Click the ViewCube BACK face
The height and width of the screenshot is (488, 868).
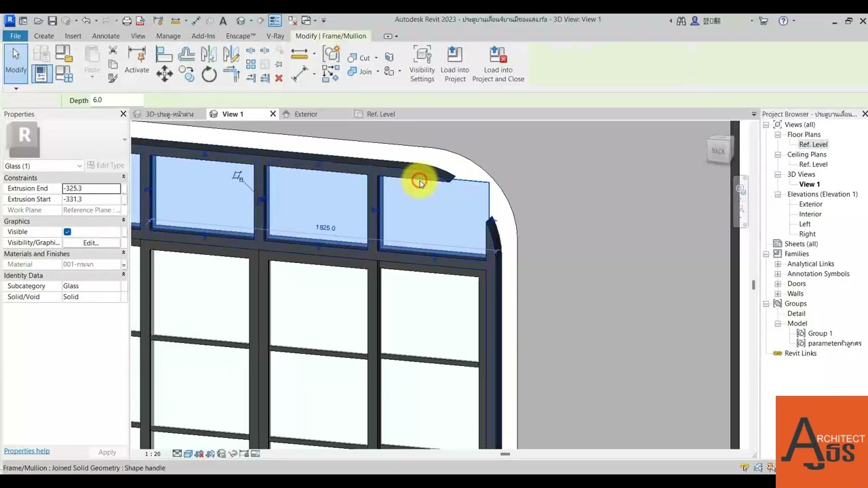pyautogui.click(x=718, y=150)
